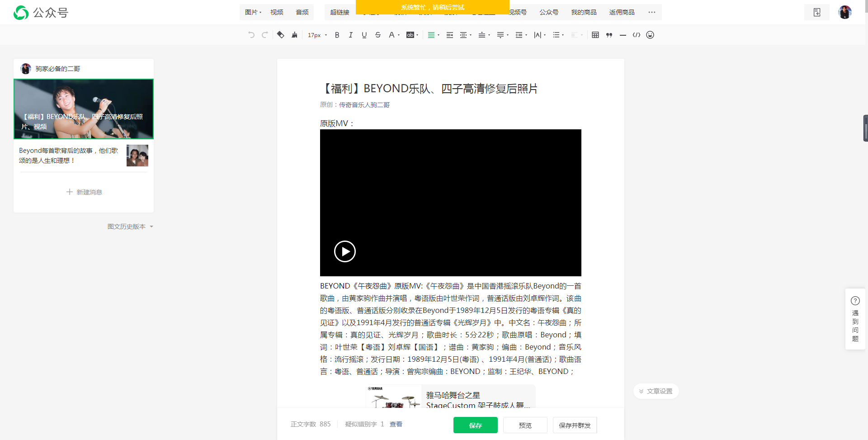The width and height of the screenshot is (868, 440).
Task: Open the more options ellipsis menu
Action: (x=651, y=12)
